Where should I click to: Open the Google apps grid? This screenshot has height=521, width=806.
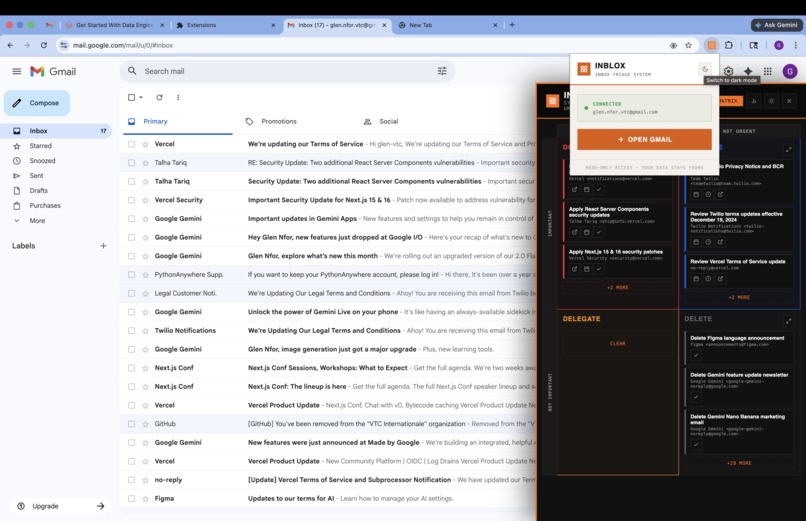tap(767, 71)
